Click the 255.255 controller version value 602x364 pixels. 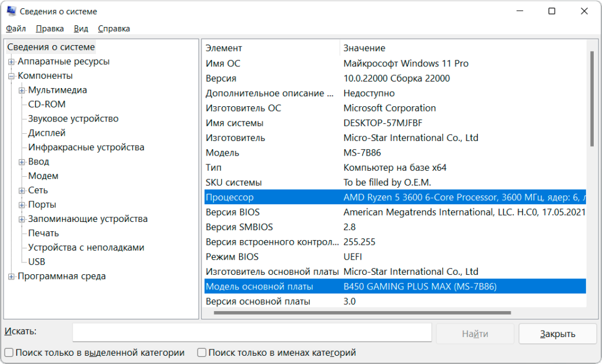pyautogui.click(x=359, y=242)
